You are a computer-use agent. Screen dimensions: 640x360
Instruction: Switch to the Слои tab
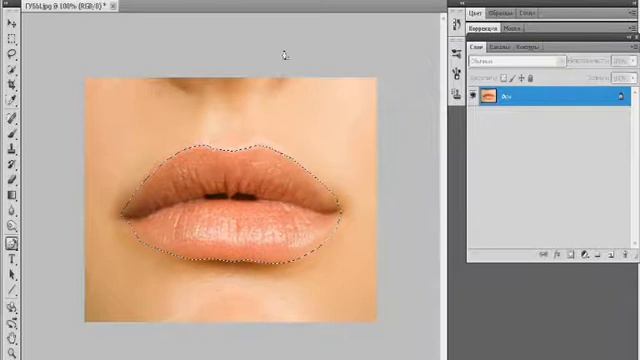click(476, 47)
